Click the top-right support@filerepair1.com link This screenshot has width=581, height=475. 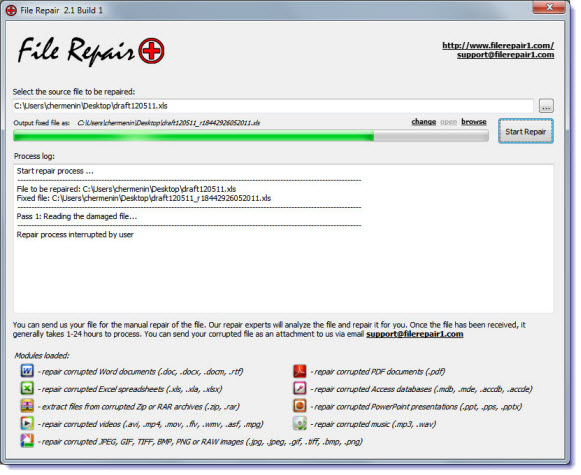pos(505,55)
